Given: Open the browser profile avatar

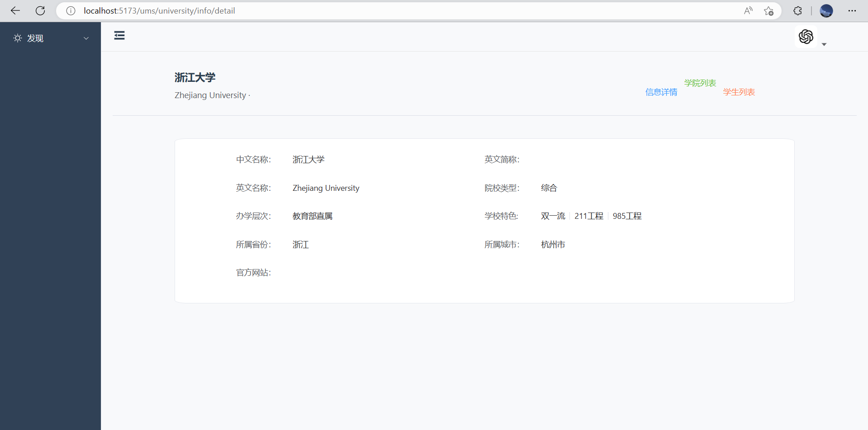Looking at the screenshot, I should 826,11.
